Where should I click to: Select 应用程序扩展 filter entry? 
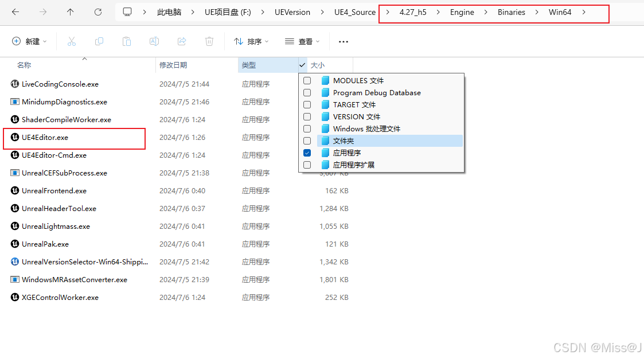tap(354, 165)
